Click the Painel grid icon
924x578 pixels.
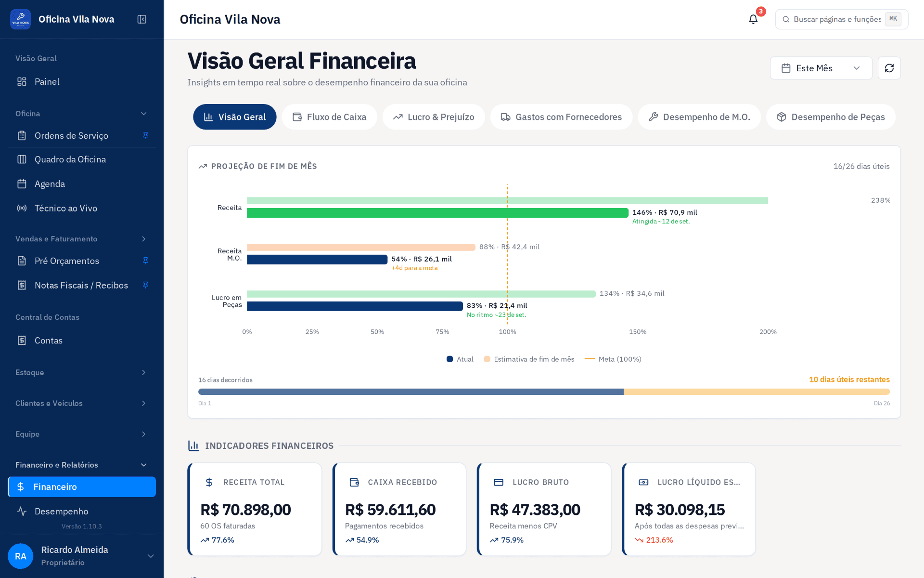[x=22, y=81]
